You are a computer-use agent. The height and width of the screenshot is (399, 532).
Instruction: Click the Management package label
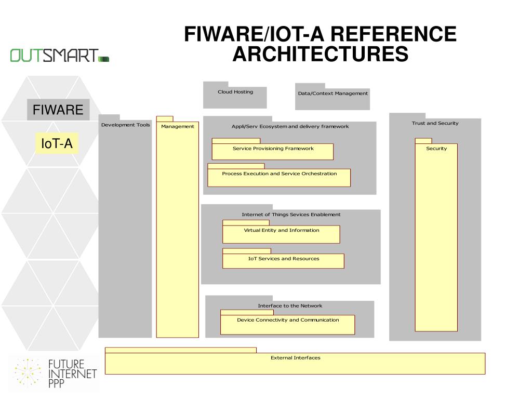(178, 126)
